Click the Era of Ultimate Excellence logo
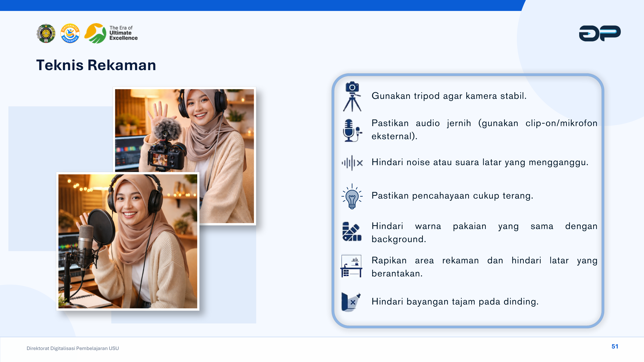This screenshot has width=644, height=362. point(111,33)
